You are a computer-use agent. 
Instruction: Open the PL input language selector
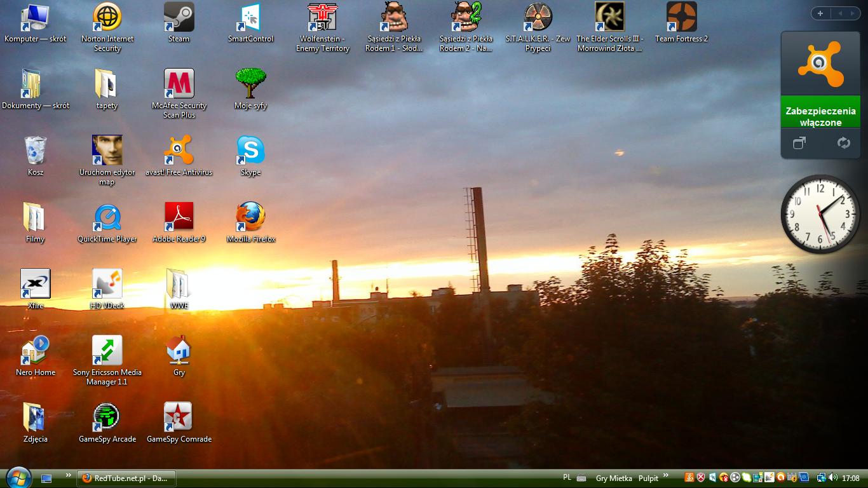[x=567, y=478]
